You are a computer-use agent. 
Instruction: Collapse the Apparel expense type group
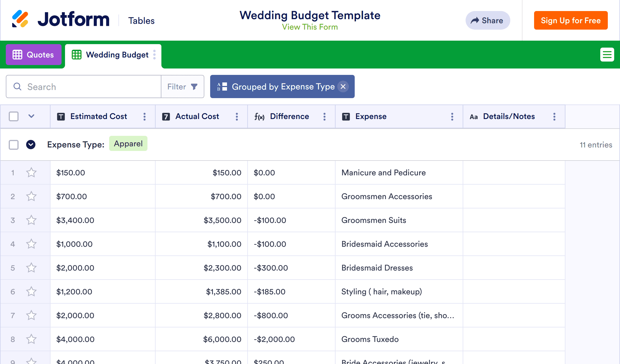31,145
